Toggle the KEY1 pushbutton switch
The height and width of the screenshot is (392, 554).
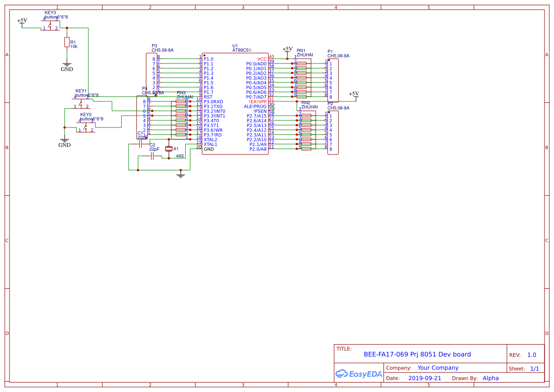pyautogui.click(x=82, y=103)
